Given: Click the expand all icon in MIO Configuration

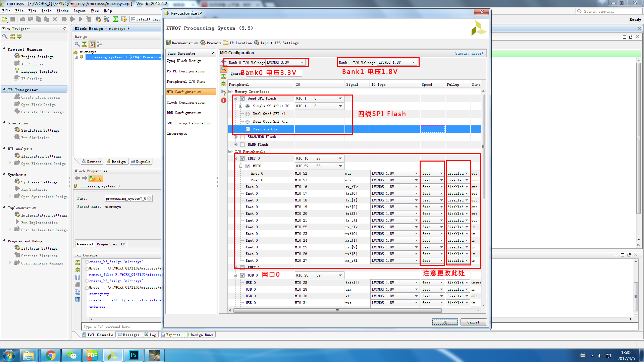Looking at the screenshot, I should pyautogui.click(x=223, y=84).
